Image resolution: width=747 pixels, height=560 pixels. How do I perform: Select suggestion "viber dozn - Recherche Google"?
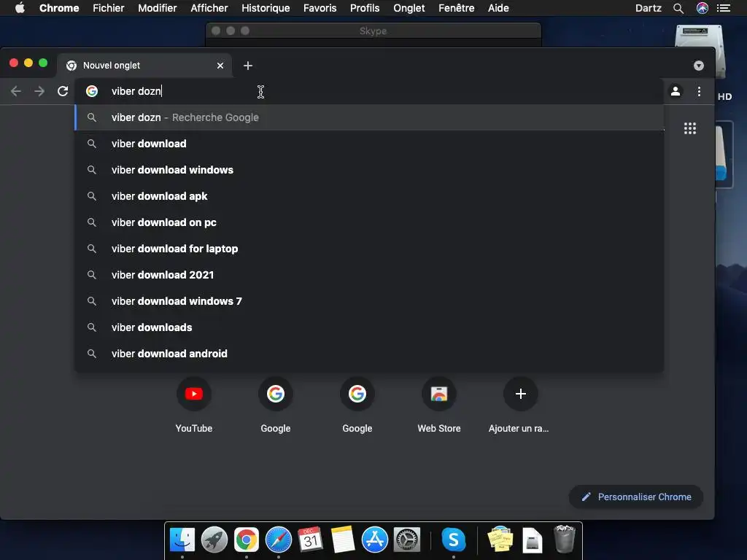point(369,117)
